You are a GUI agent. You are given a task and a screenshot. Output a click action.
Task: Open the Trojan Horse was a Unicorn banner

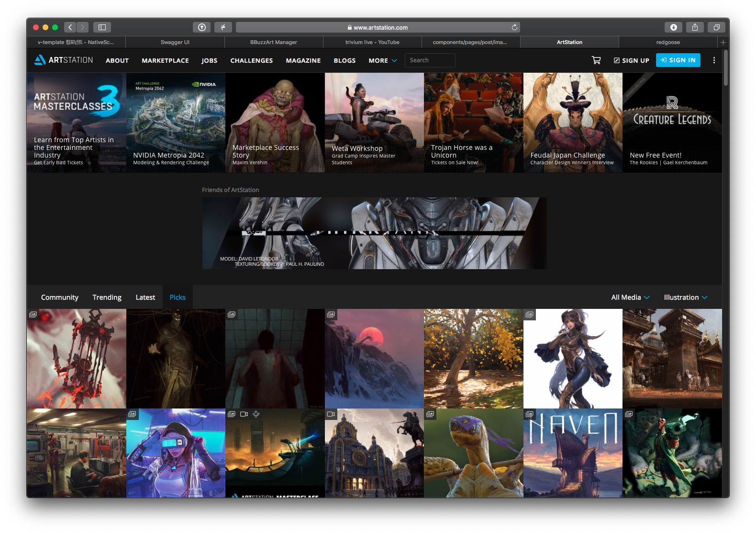474,123
